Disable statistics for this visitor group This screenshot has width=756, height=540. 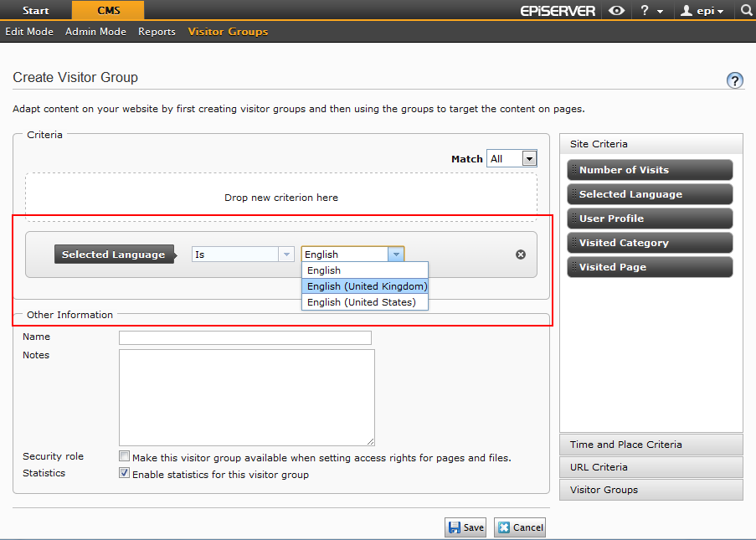(125, 474)
